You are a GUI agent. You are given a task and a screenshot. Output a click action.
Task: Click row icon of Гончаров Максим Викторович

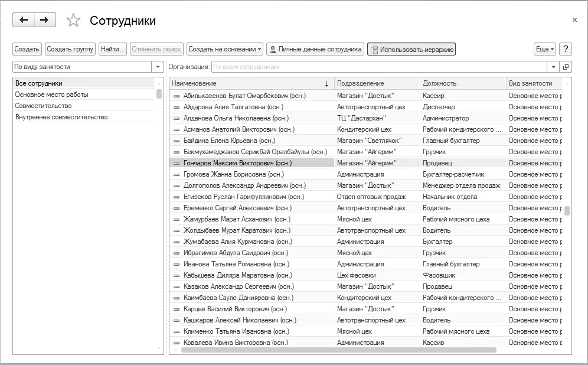point(177,163)
